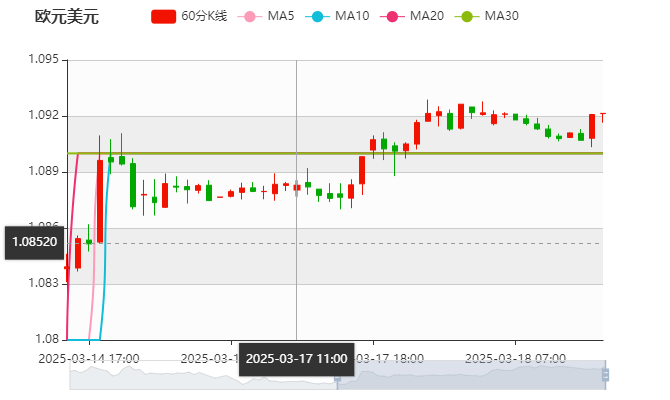Click the 2025-03-17 11:00 time tooltip label
670x400 pixels.
tap(296, 358)
